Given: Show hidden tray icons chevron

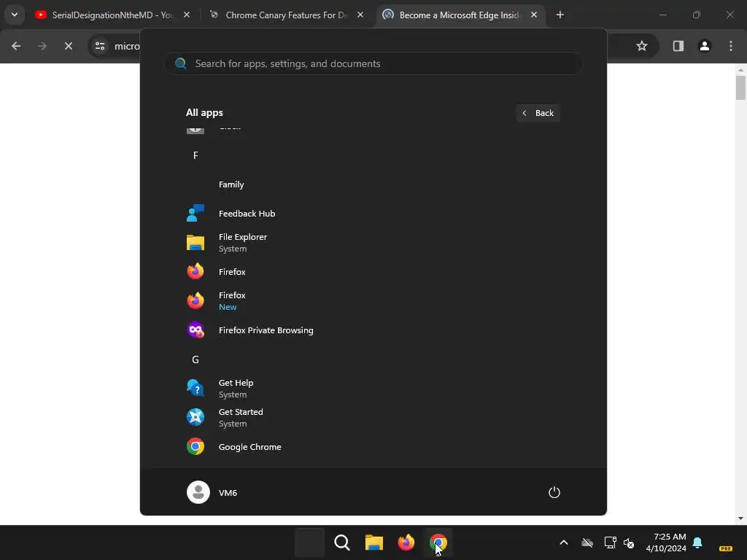Looking at the screenshot, I should pyautogui.click(x=564, y=542).
